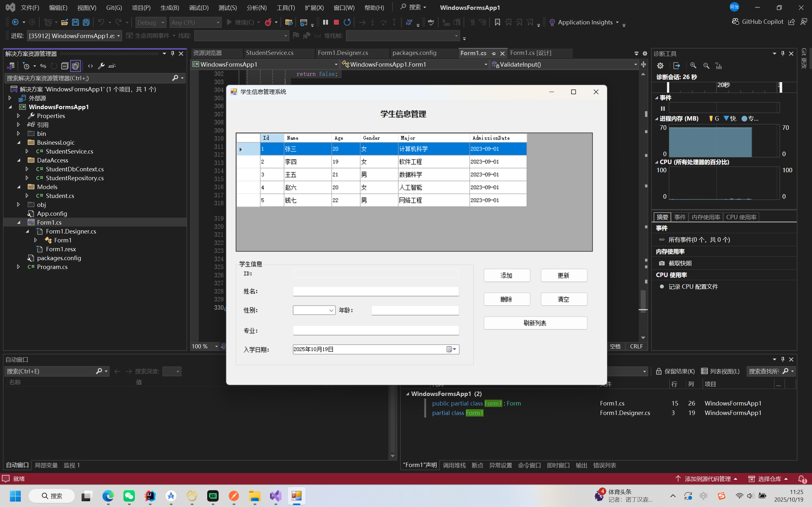Screen dimensions: 812x507
Task: Click Collapse All in Solution Explorer
Action: 65,66
